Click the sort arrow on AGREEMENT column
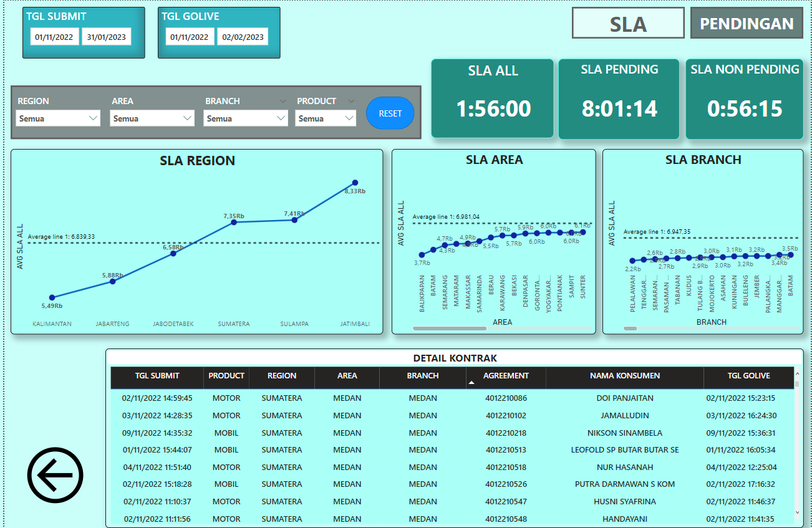812x528 pixels. [472, 382]
